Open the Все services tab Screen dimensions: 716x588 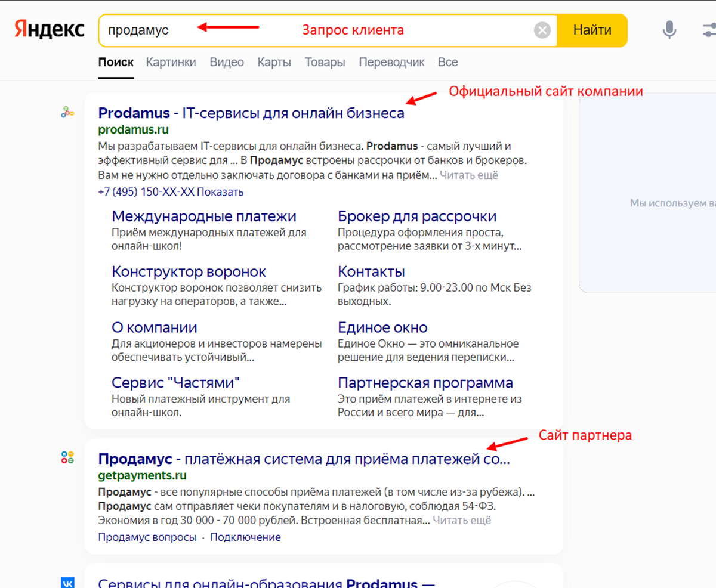[448, 62]
